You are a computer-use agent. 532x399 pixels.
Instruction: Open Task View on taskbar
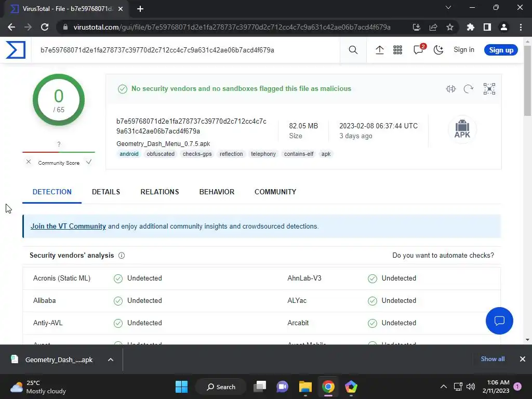(x=260, y=387)
